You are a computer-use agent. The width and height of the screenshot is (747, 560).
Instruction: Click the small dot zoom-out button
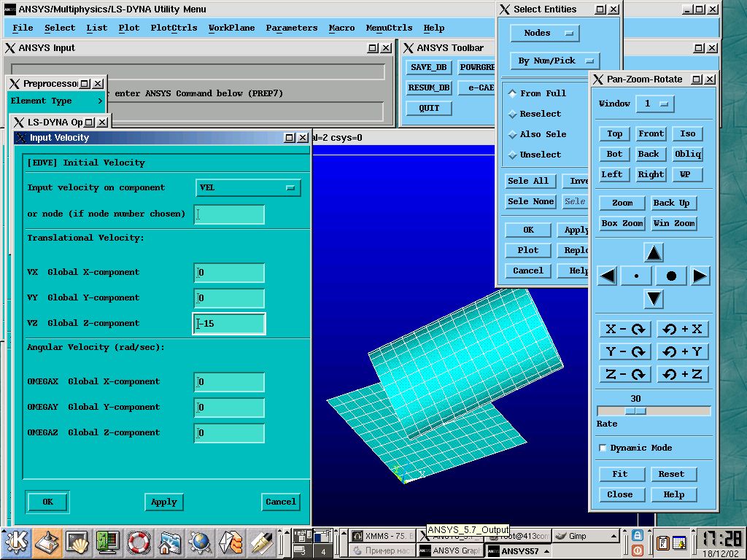point(636,276)
